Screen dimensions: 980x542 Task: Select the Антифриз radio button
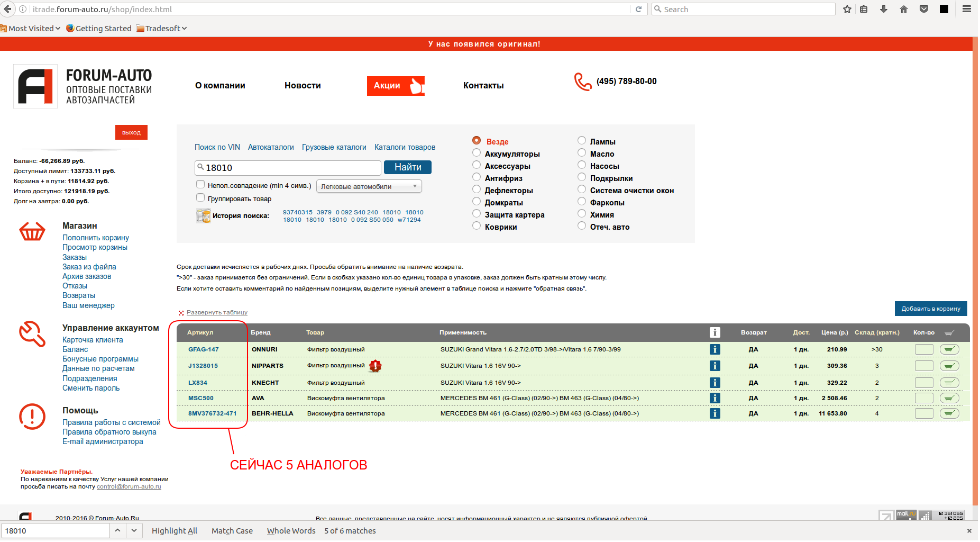click(x=477, y=177)
